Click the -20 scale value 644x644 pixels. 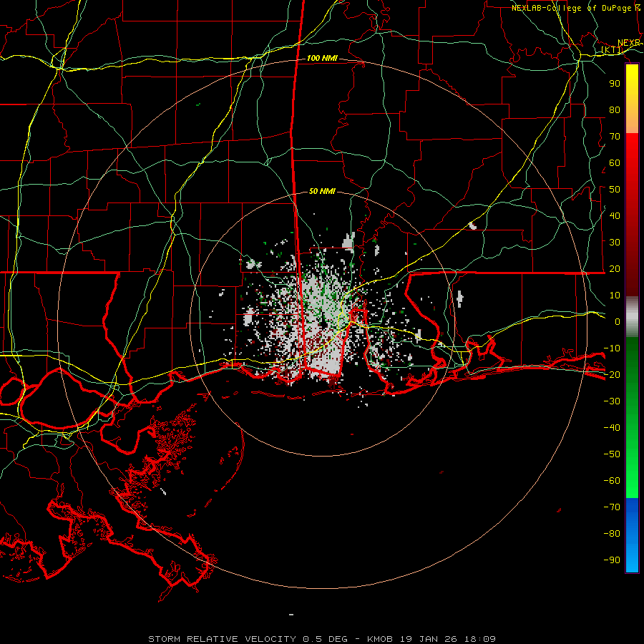pyautogui.click(x=612, y=374)
